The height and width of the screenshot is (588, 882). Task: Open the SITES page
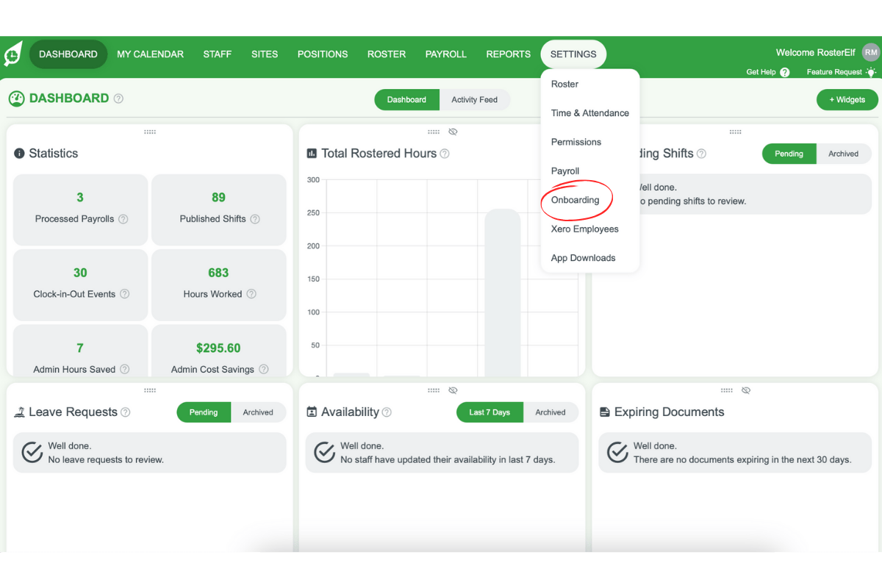(265, 54)
